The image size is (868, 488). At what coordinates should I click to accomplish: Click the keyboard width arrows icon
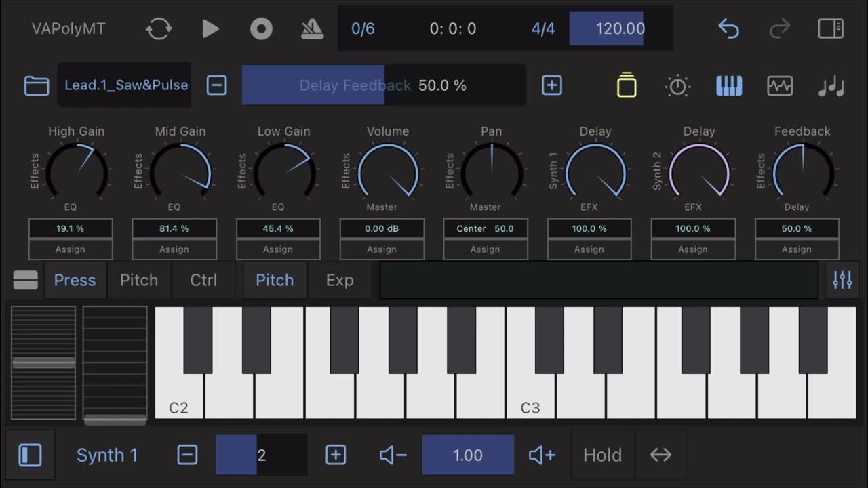tap(660, 455)
